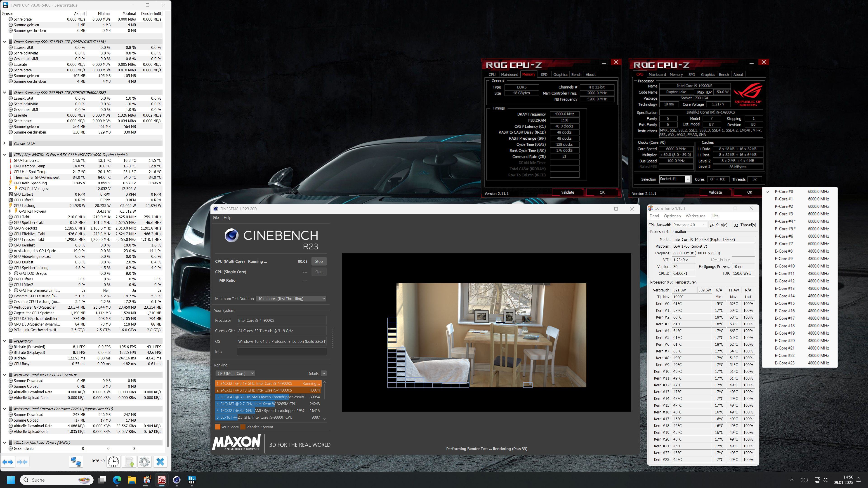Click GPU Leistung power bolt icon

(10, 206)
